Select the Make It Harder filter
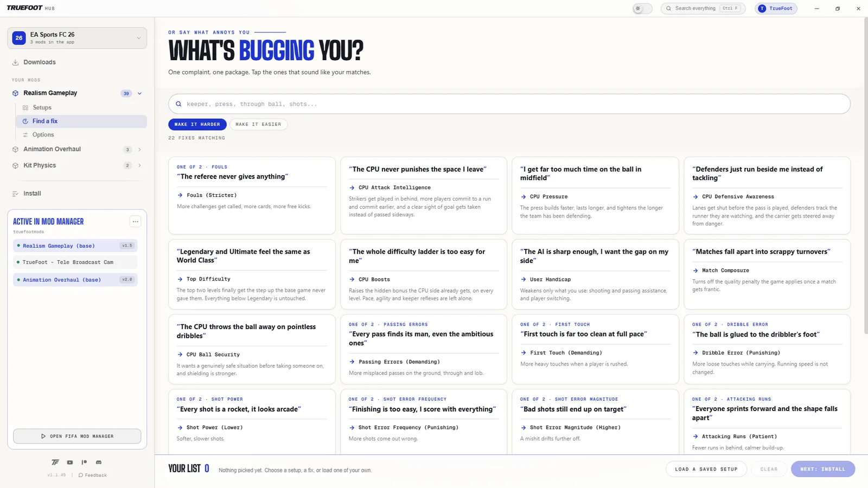 pyautogui.click(x=197, y=125)
